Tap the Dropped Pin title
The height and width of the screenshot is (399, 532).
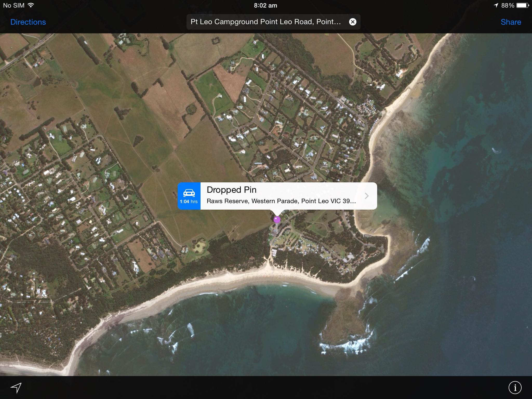tap(231, 190)
